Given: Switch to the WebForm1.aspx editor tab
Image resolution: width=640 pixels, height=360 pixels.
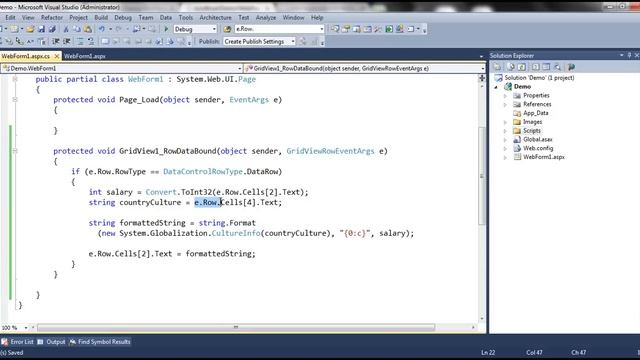Looking at the screenshot, I should (x=85, y=56).
